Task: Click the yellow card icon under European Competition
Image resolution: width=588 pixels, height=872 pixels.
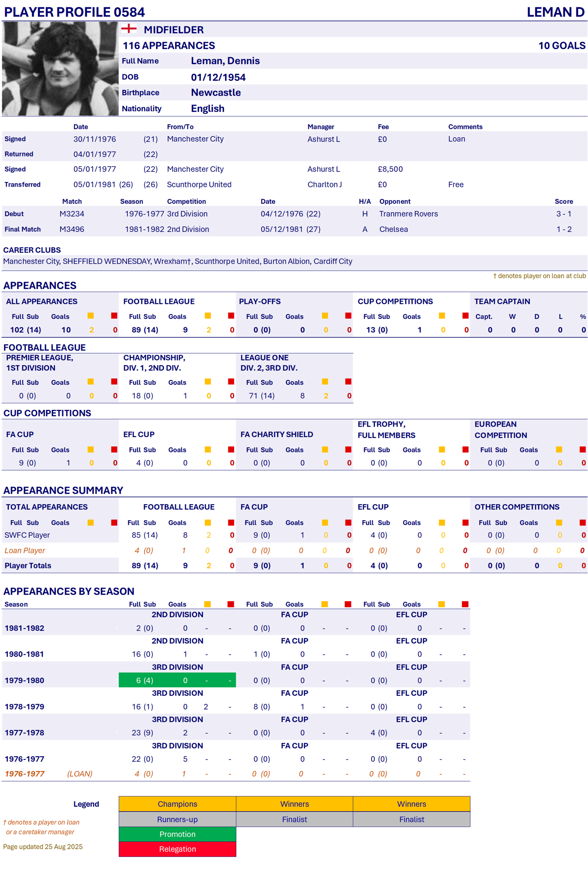Action: point(559,449)
